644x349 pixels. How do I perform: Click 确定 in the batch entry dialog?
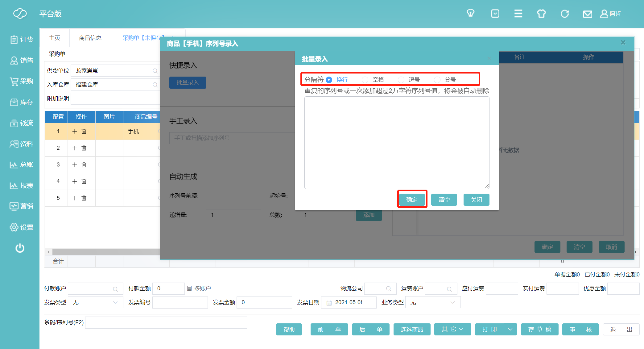click(412, 200)
